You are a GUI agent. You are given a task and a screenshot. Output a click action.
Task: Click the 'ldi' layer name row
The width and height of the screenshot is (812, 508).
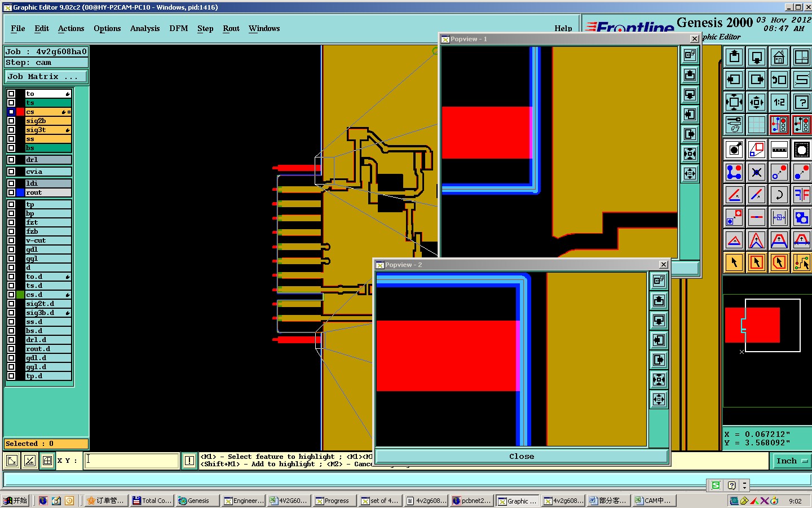click(x=48, y=183)
